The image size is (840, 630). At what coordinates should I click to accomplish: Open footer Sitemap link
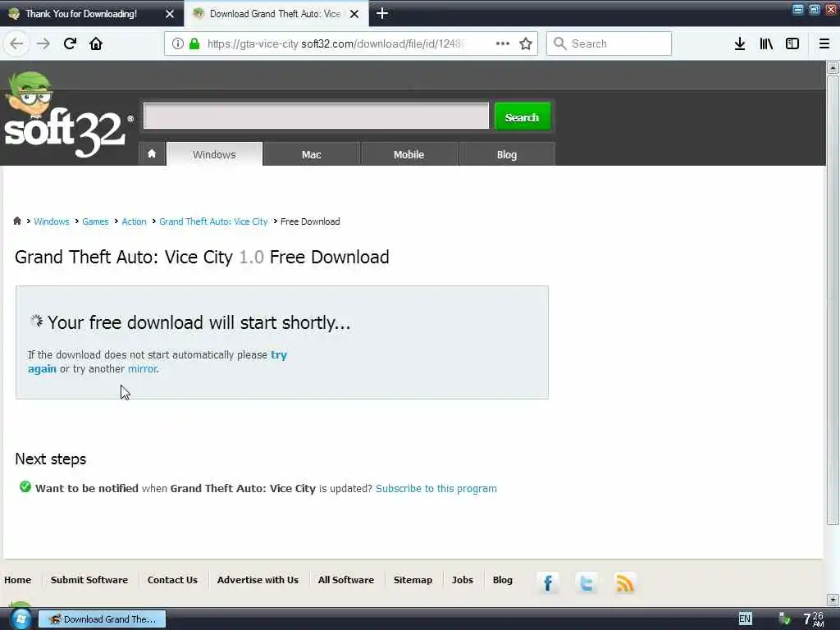click(x=413, y=580)
